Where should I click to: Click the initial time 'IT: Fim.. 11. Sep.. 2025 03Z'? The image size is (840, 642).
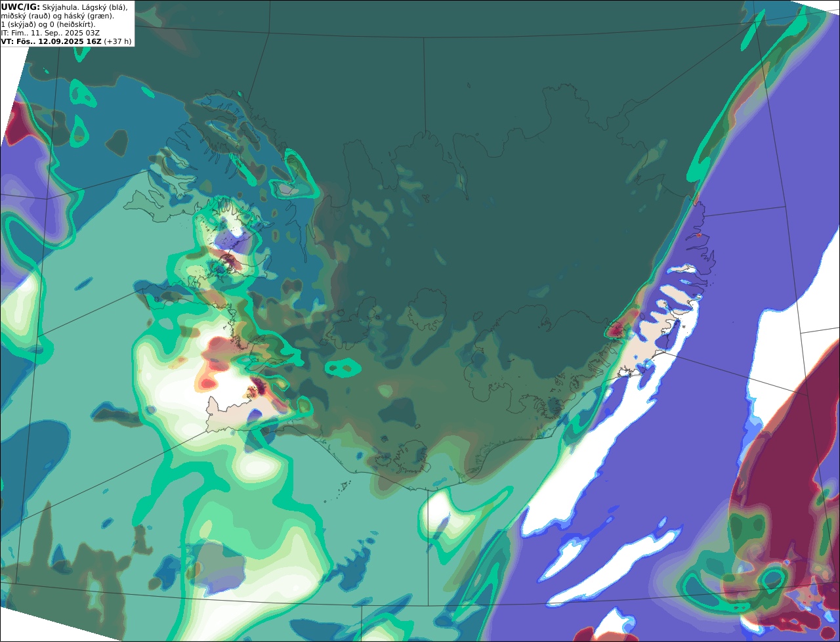[49, 33]
